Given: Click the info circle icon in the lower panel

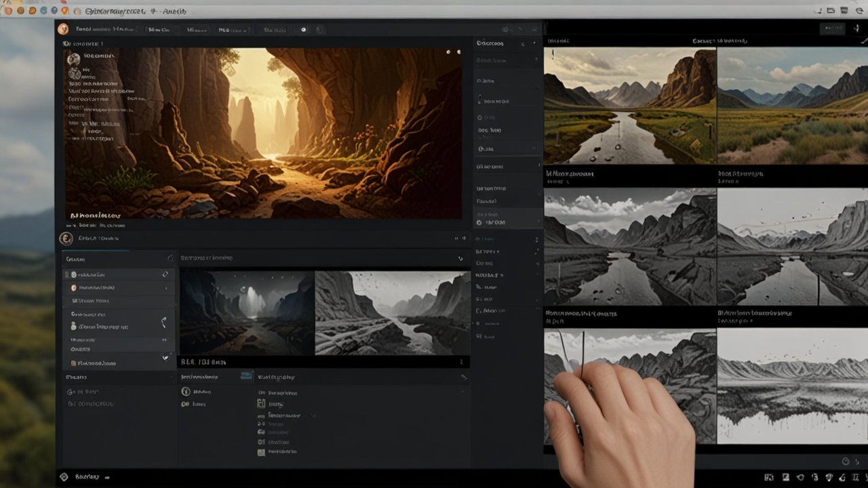Looking at the screenshot, I should [x=185, y=392].
